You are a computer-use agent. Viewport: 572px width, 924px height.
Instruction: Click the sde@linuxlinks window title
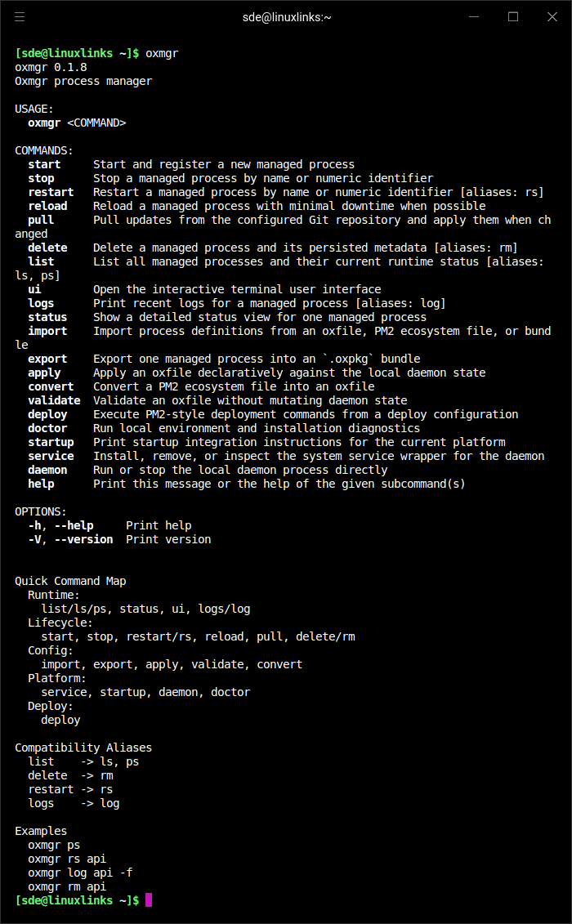pyautogui.click(x=286, y=16)
